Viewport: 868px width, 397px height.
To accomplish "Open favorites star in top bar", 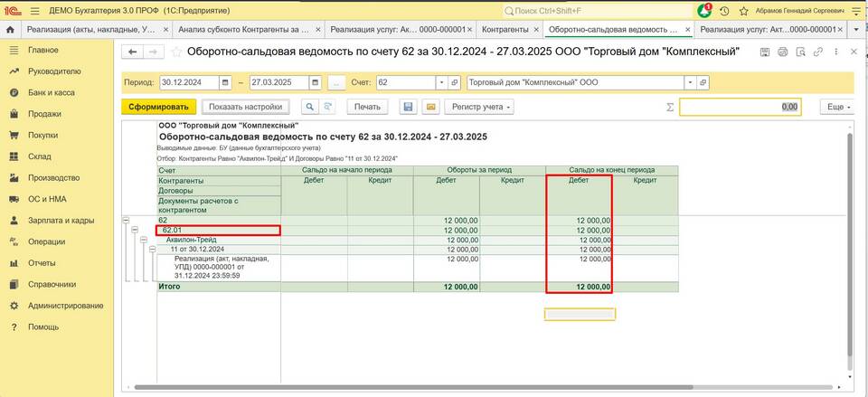I will tap(743, 11).
